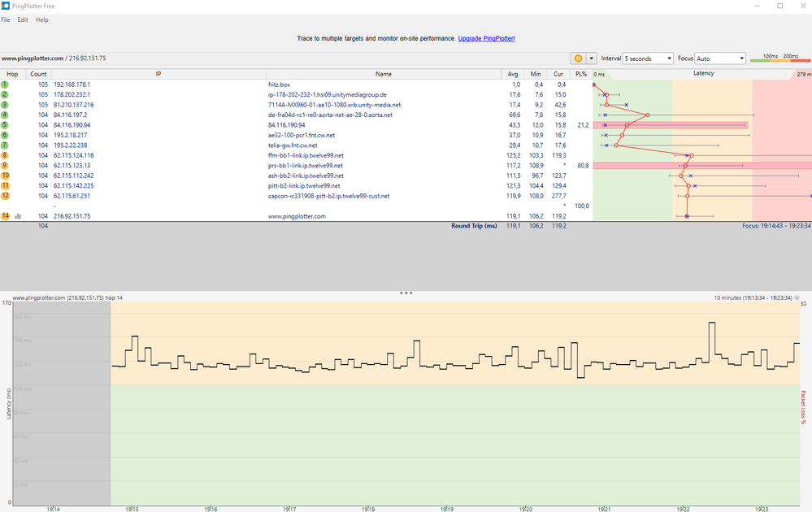Open the 10 minutes timeline range dropdown
Screen dimensions: 812x512
(x=797, y=297)
